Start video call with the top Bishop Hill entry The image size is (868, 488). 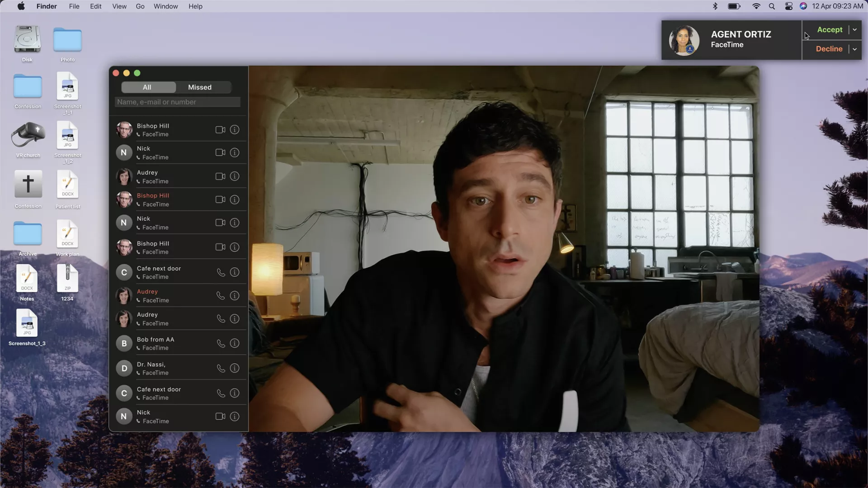[220, 130]
